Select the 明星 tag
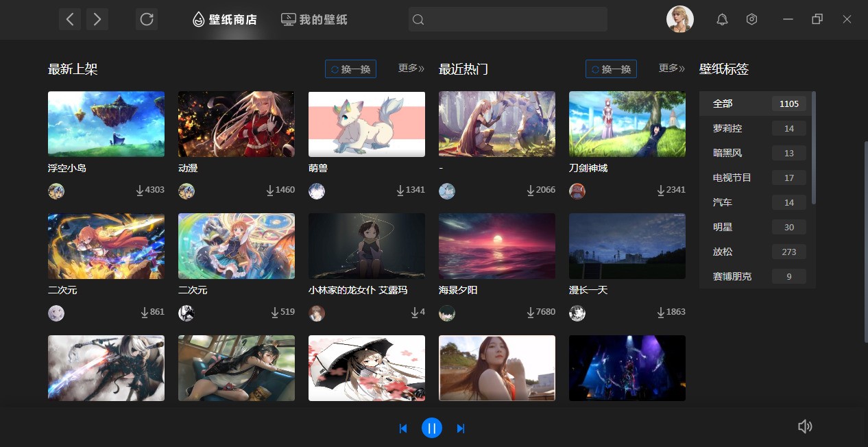Screen dimensions: 868x447 point(755,227)
